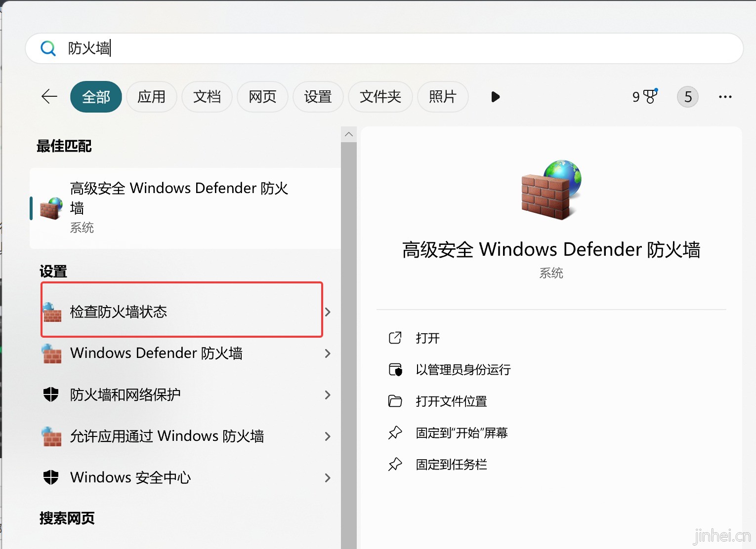Expand the 允许应用通过 Windows 防火墙 chevron
This screenshot has width=756, height=549.
[x=328, y=436]
